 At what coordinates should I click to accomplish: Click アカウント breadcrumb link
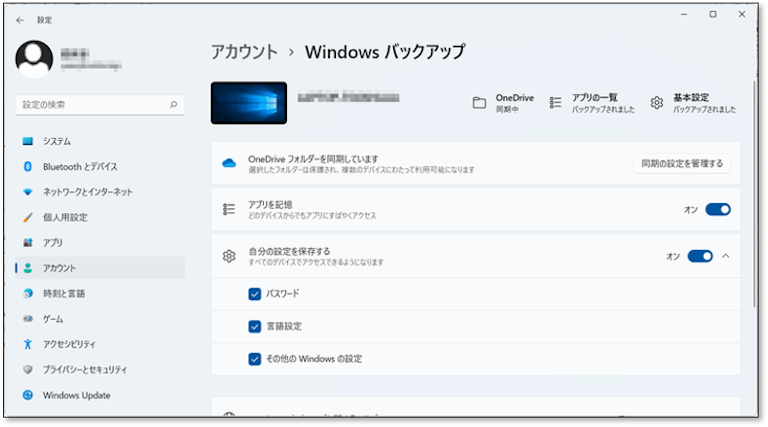[244, 52]
